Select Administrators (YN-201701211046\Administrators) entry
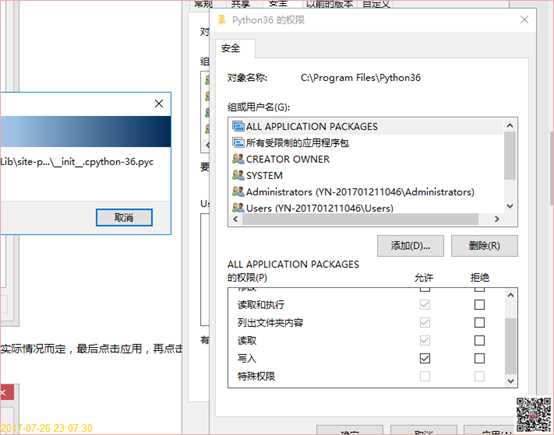This screenshot has height=435, width=554. [x=360, y=192]
